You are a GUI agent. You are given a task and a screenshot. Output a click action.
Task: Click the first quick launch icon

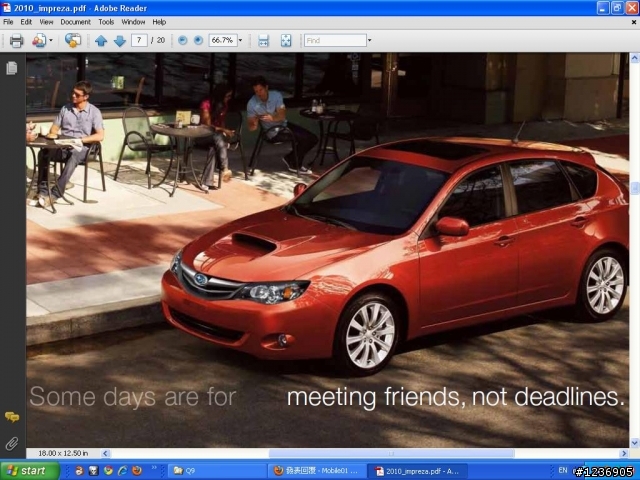coord(80,471)
